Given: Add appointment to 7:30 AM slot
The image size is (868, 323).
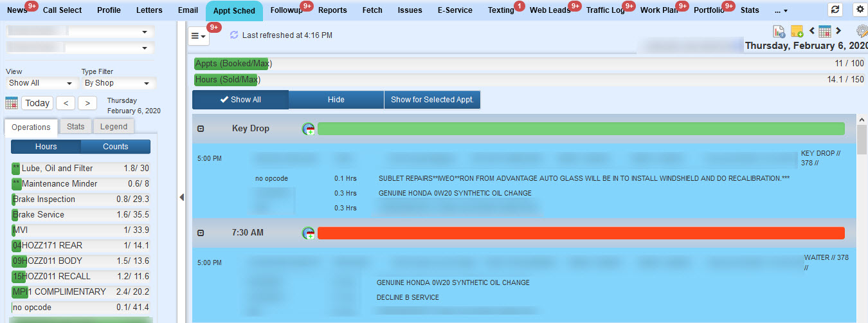Looking at the screenshot, I should coord(309,233).
